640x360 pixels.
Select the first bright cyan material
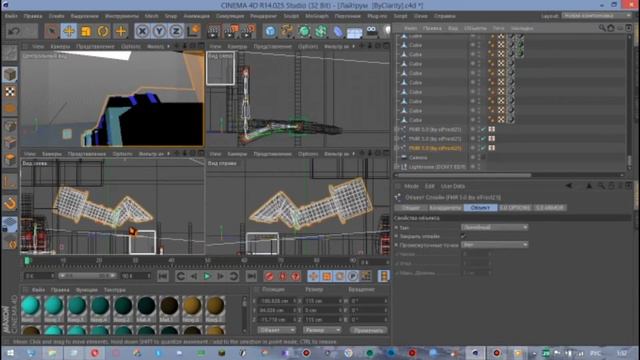tap(31, 306)
